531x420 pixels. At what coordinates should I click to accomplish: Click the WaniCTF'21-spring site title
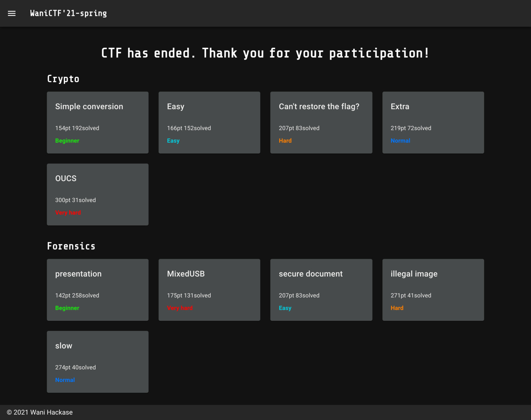(x=68, y=13)
